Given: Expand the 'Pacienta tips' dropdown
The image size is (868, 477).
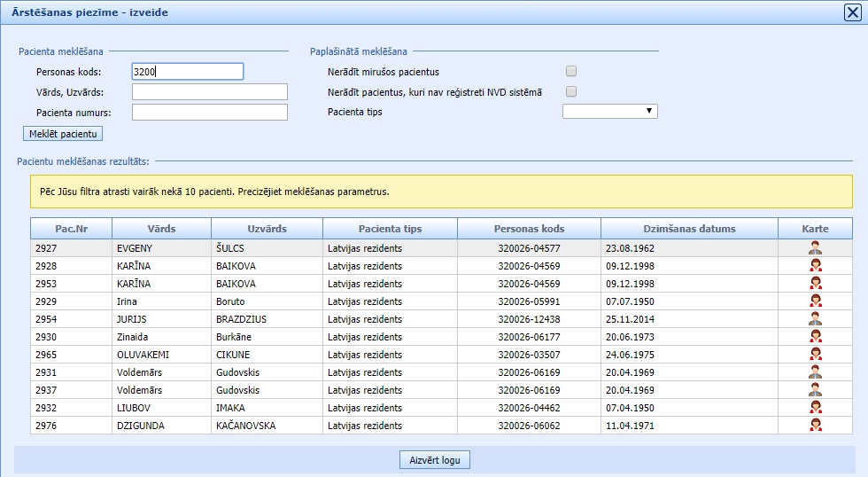Looking at the screenshot, I should pos(609,111).
